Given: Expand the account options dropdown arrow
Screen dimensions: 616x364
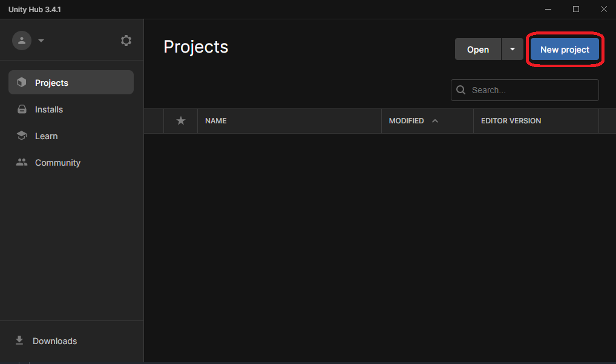Looking at the screenshot, I should coord(41,40).
